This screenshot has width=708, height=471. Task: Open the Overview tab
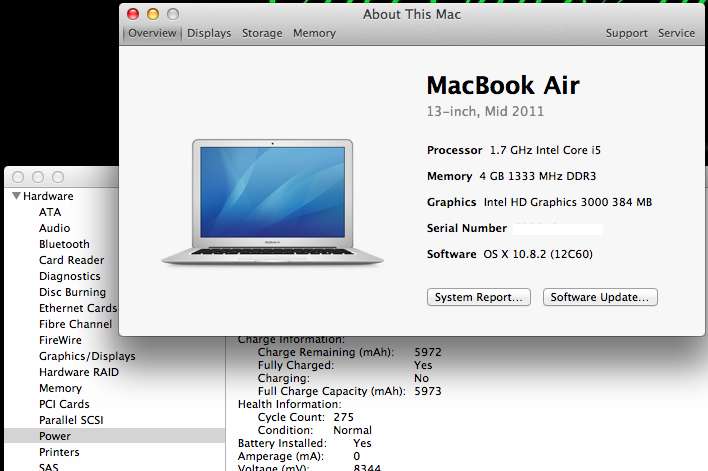(x=152, y=33)
